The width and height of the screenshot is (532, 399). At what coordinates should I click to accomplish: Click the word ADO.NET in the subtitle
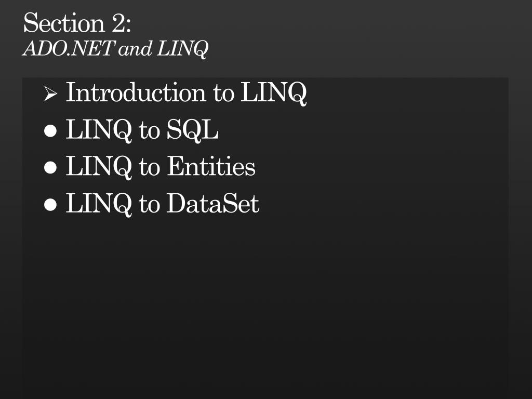(x=69, y=48)
